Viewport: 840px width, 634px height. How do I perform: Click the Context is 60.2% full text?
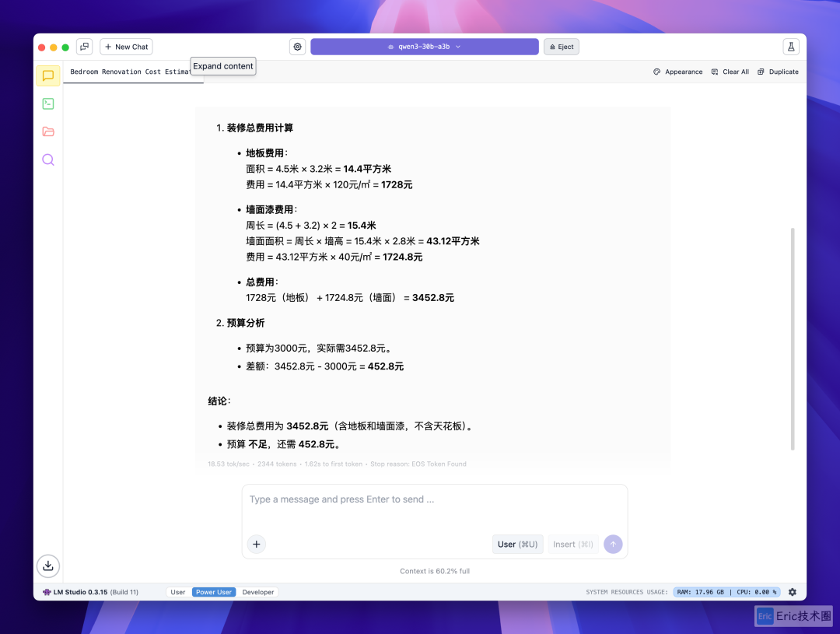(x=435, y=571)
